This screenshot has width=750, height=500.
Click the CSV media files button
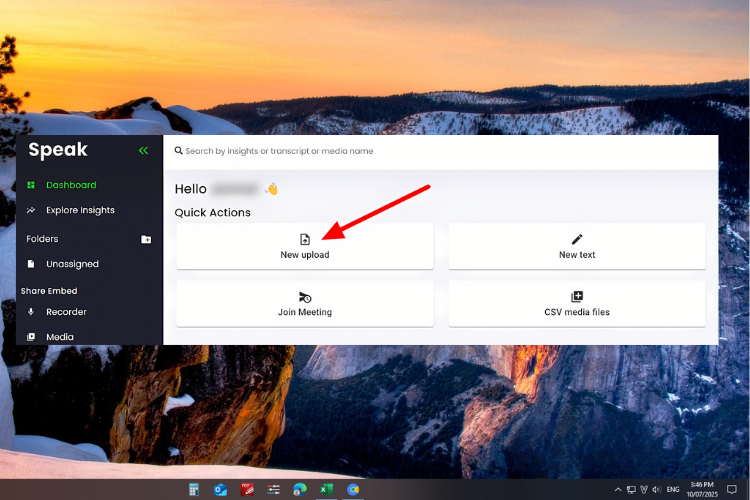pos(577,303)
